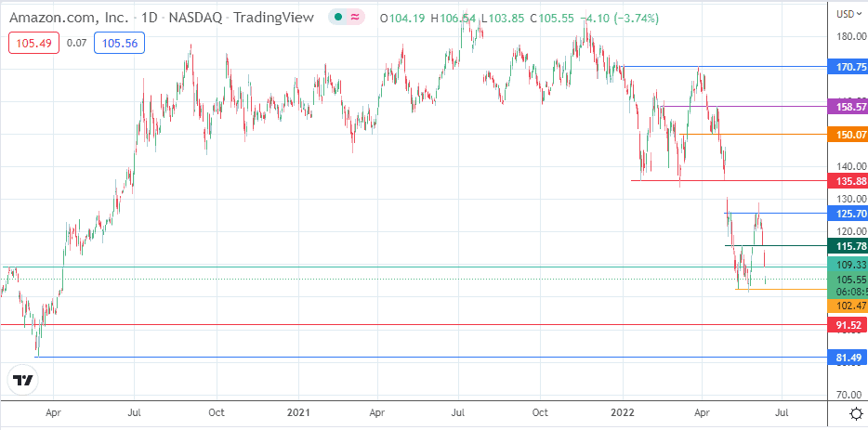The height and width of the screenshot is (430, 868).
Task: Select the 109.33 teal price label
Action: pos(847,265)
